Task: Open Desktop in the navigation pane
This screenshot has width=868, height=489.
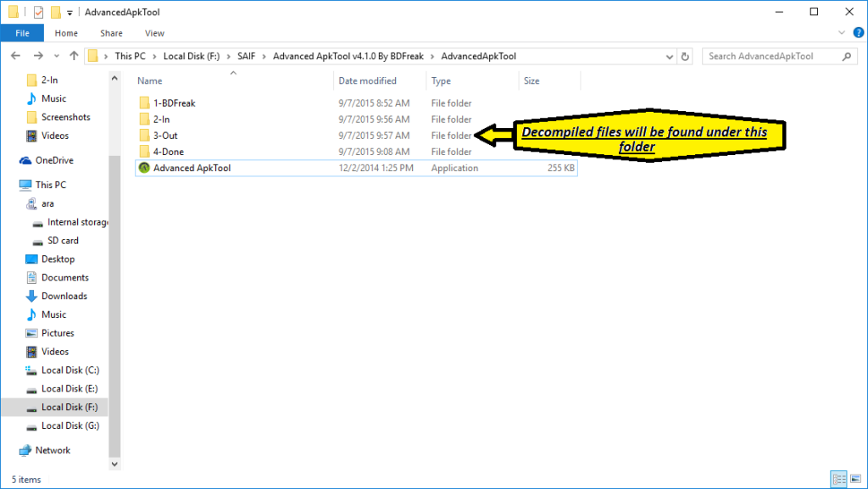Action: [58, 258]
